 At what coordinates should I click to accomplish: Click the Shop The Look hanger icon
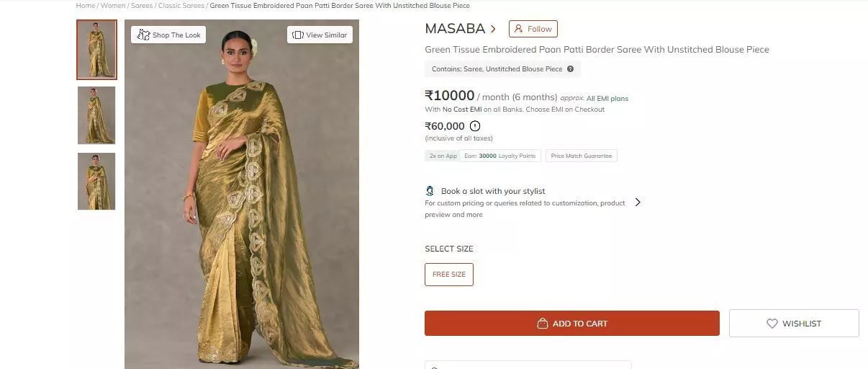point(143,35)
